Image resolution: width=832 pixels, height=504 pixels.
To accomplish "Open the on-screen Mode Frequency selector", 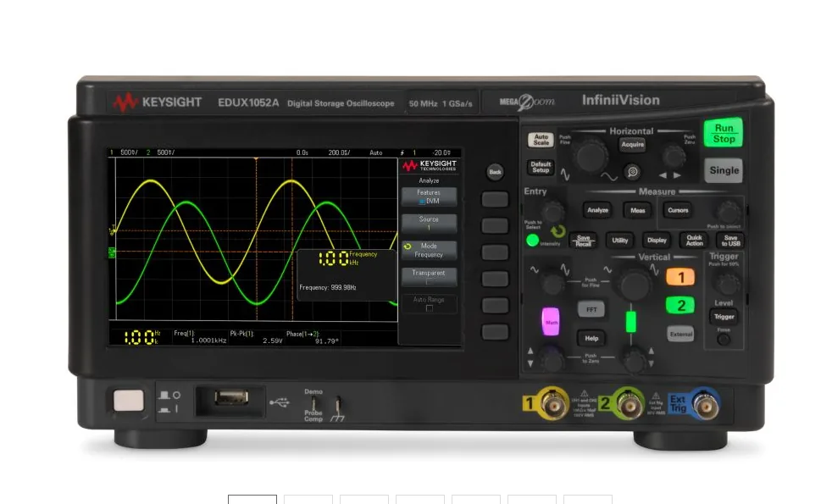I will [x=429, y=251].
